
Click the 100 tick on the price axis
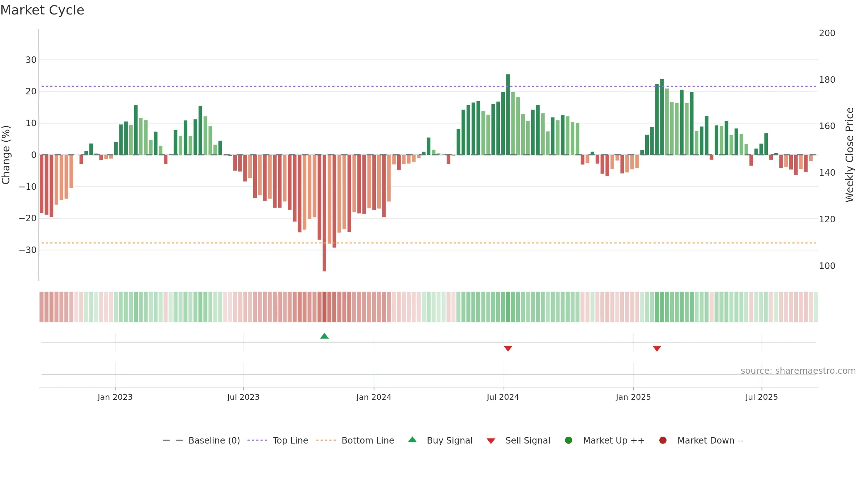coord(827,266)
